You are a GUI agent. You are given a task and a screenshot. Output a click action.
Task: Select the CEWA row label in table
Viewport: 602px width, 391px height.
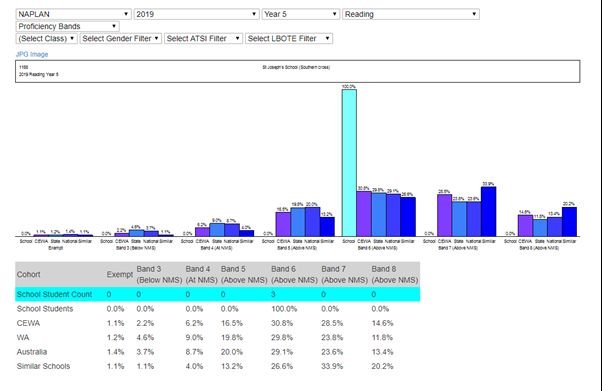(x=28, y=323)
